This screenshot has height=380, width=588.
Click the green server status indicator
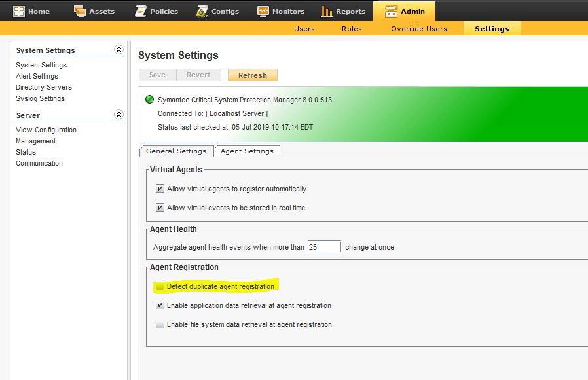pyautogui.click(x=149, y=100)
